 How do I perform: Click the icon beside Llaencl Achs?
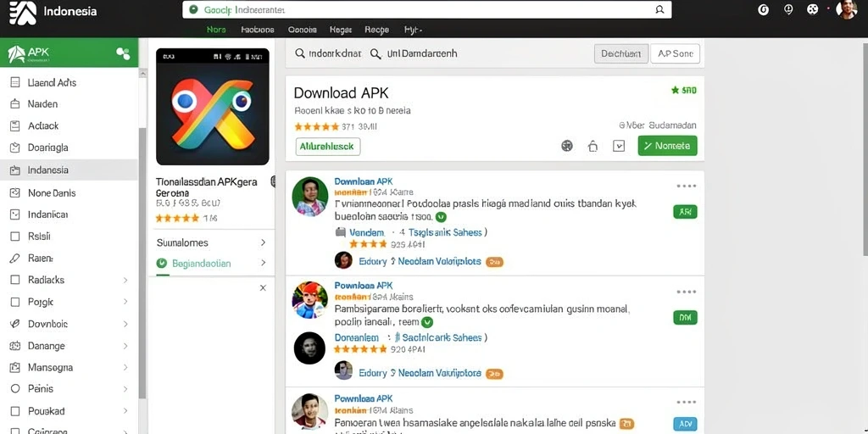(15, 82)
